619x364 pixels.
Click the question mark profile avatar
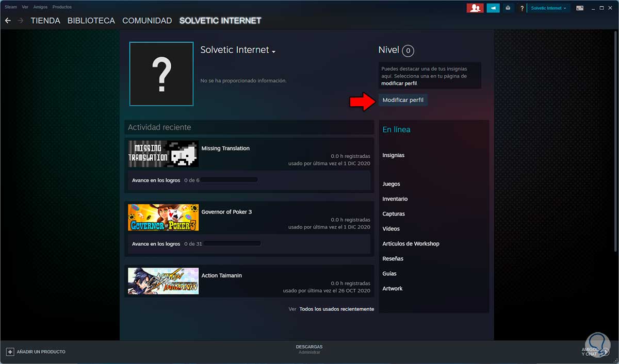pyautogui.click(x=161, y=74)
